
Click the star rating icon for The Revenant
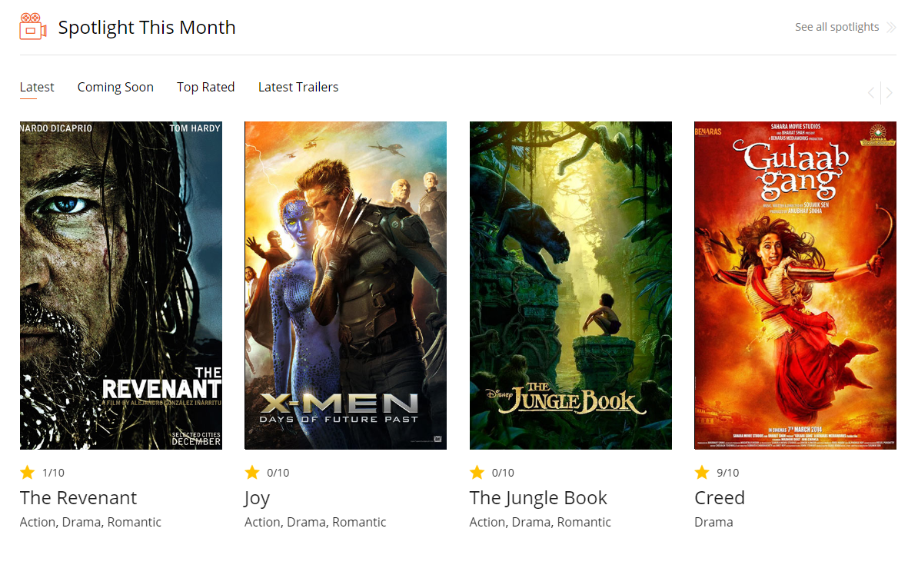click(x=28, y=472)
